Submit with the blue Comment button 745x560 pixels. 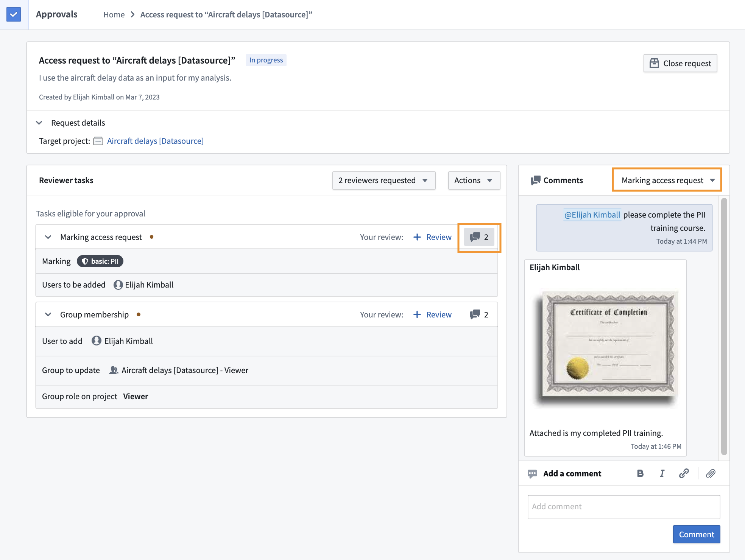tap(696, 534)
